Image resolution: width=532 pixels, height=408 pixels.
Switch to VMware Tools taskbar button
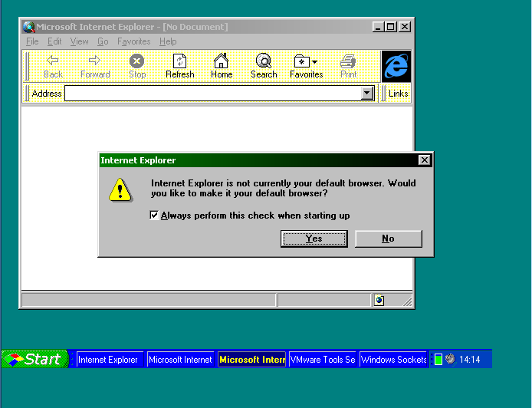[322, 360]
